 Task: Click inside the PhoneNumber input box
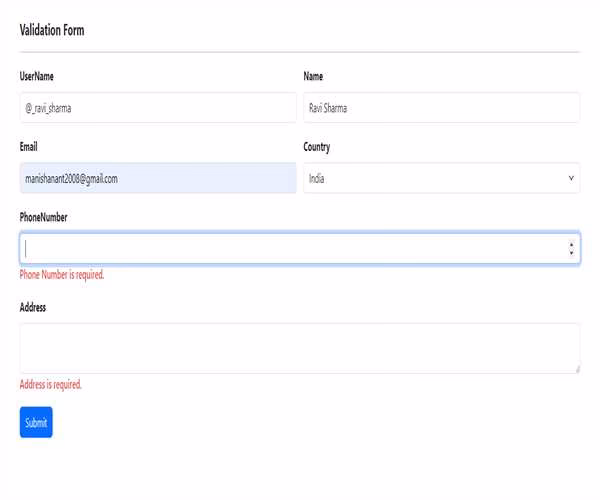pyautogui.click(x=290, y=248)
